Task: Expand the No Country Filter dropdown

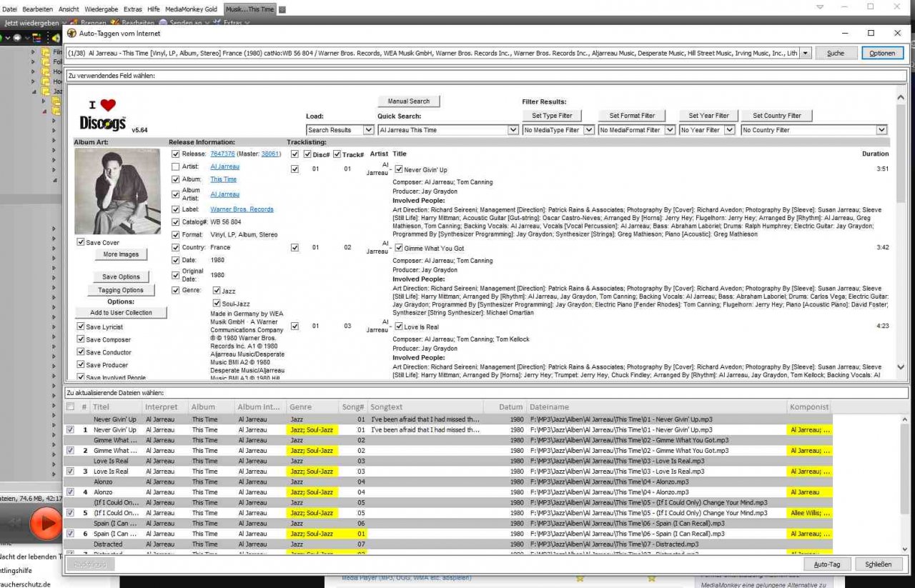Action: pyautogui.click(x=881, y=130)
